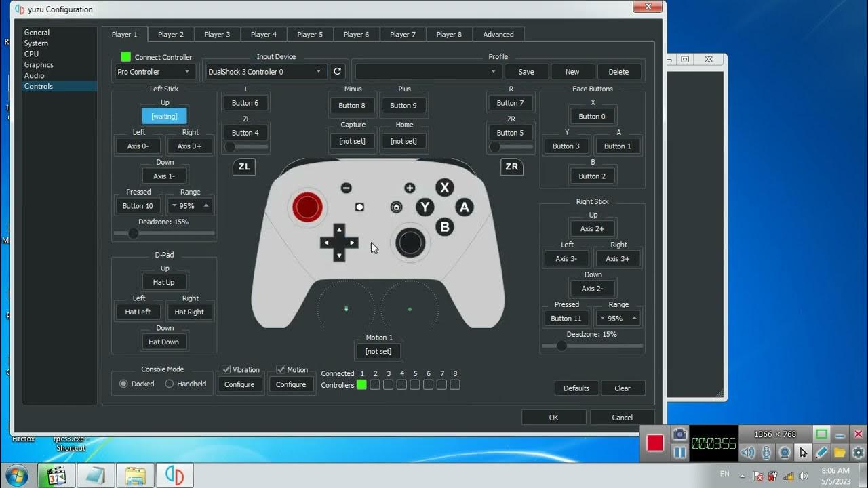Viewport: 868px width, 488px height.
Task: Switch to Player 5 tab
Action: coord(310,34)
